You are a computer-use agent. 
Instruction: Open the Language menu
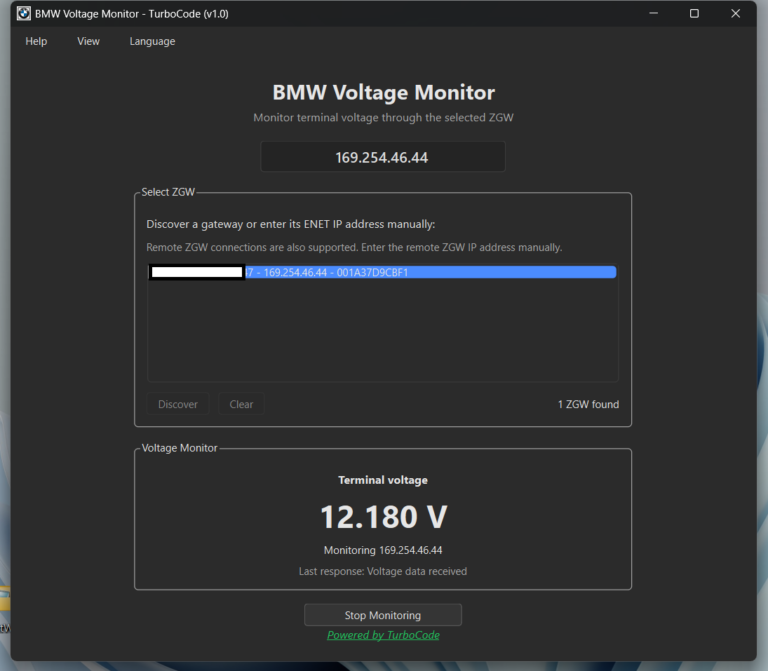point(152,41)
